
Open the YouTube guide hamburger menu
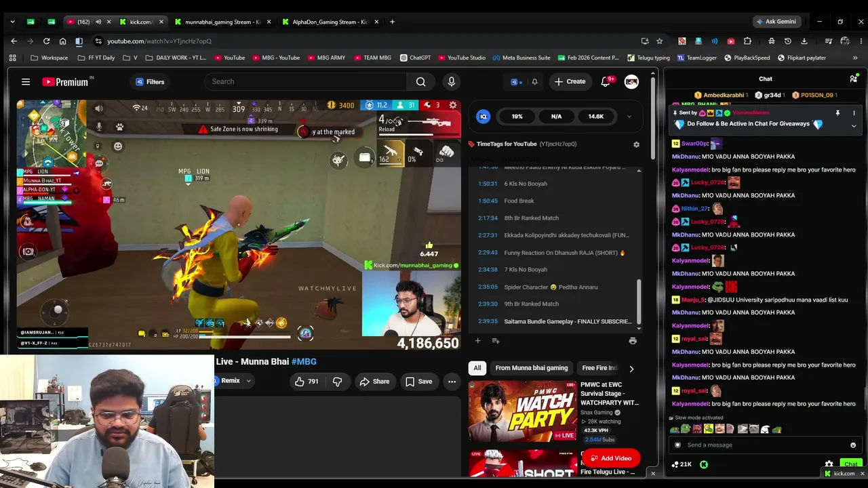click(x=26, y=82)
